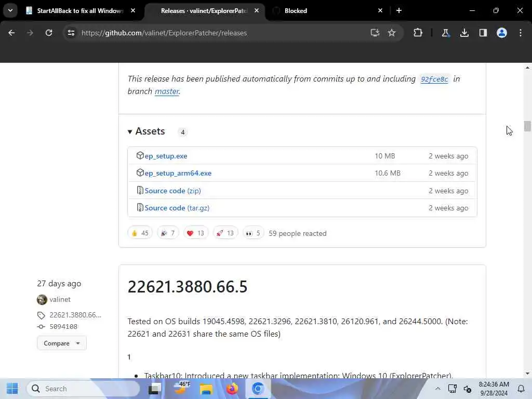Click the file icon beside Source code (tar.gz)
Image resolution: width=532 pixels, height=399 pixels.
(x=140, y=207)
